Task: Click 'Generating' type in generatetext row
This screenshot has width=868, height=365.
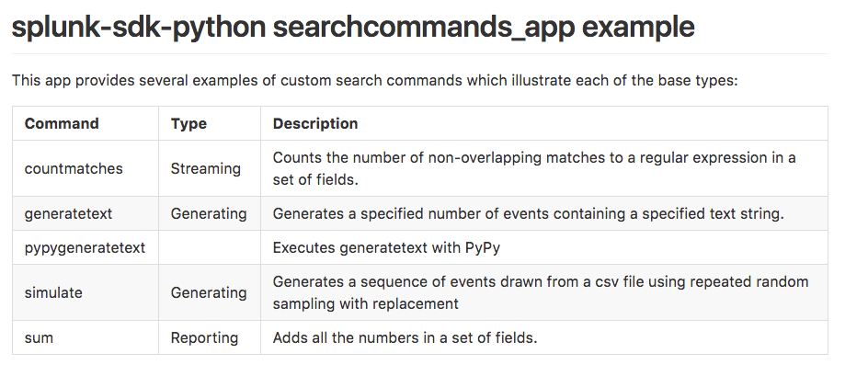Action: pyautogui.click(x=209, y=214)
